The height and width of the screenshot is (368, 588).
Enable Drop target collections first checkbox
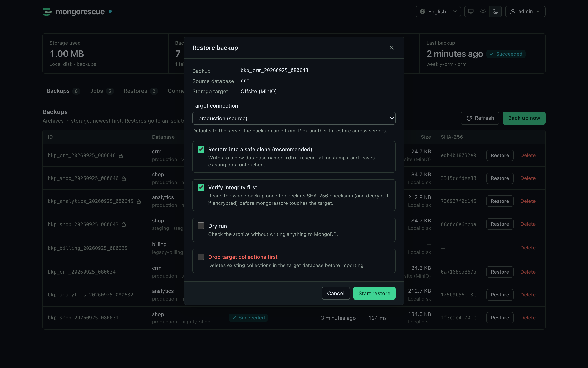click(x=201, y=257)
